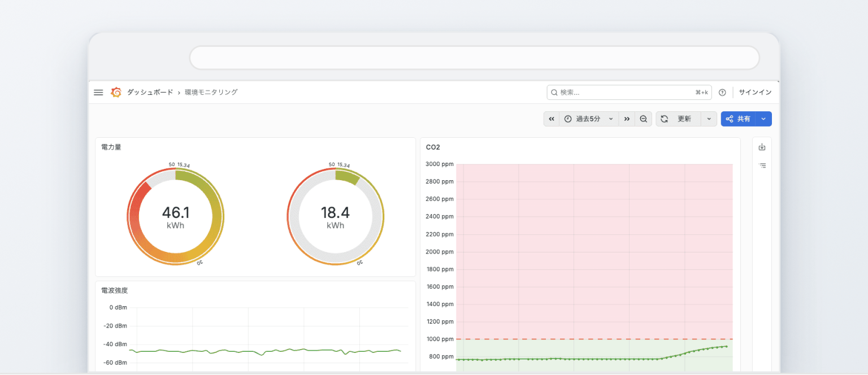868x375 pixels.
Task: Click the -20 dBm axis label
Action: click(x=115, y=326)
